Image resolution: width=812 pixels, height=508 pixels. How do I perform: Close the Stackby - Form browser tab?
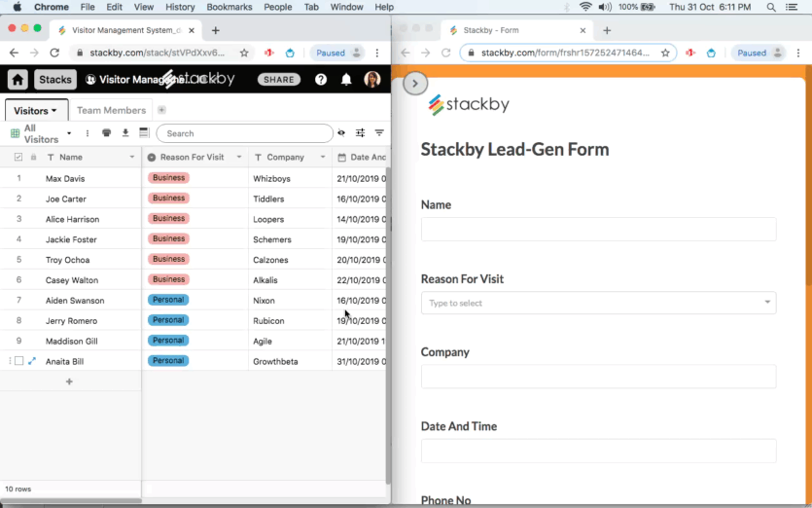[x=583, y=30]
